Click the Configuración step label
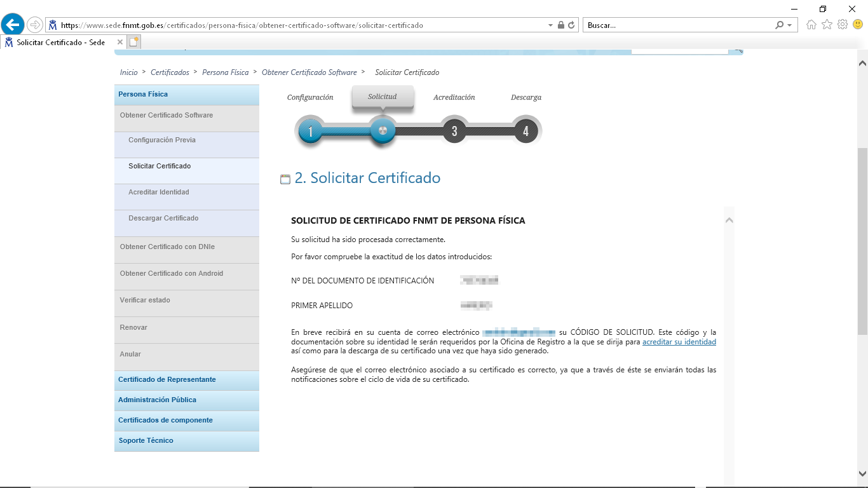Screen dimensions: 868x488 coord(310,97)
